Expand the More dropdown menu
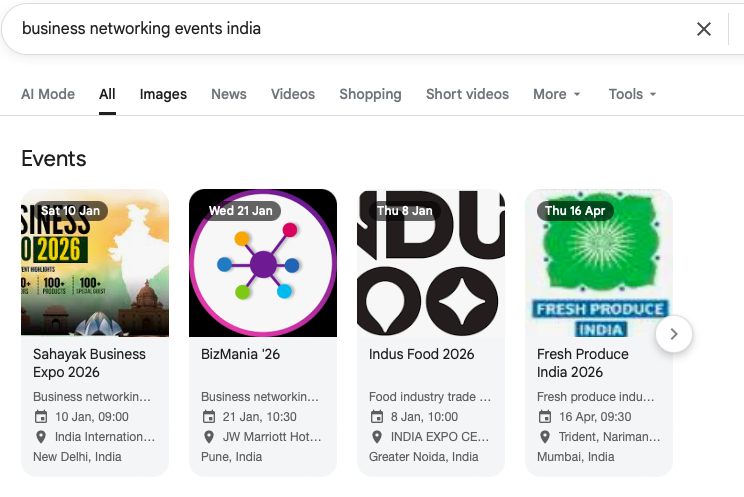Screen dimensions: 744x497 (556, 94)
